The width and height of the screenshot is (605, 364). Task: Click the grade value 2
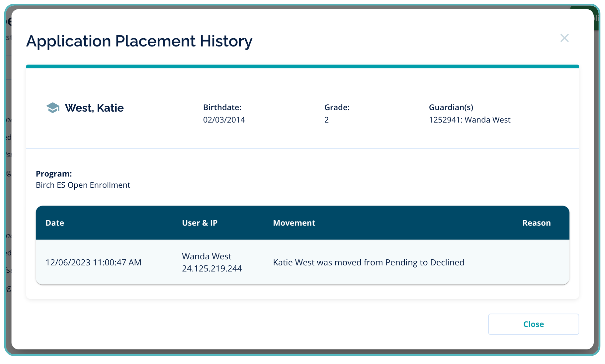click(326, 120)
